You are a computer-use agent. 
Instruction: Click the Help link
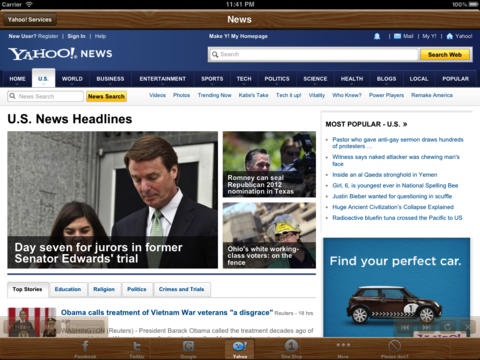click(x=100, y=36)
